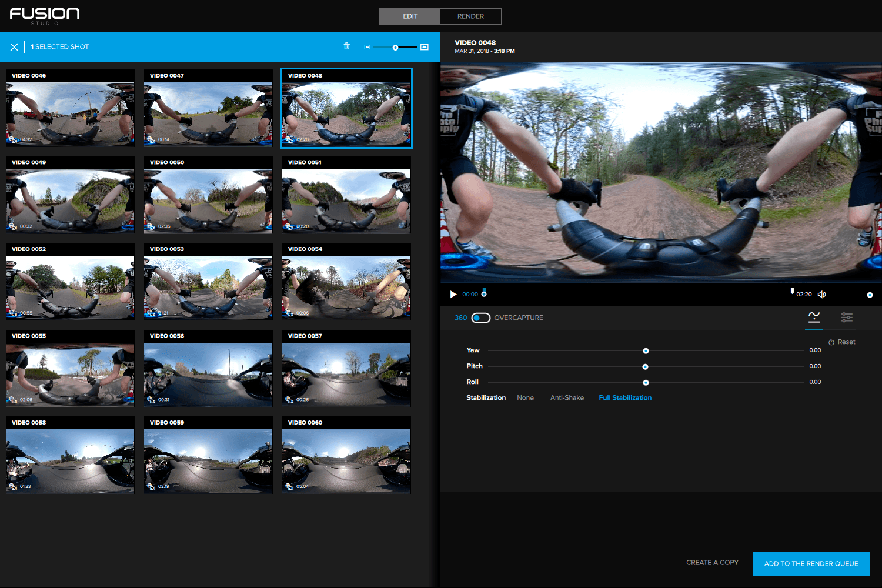This screenshot has height=588, width=882.
Task: Open the color adjustment sliders tab icon
Action: [x=847, y=318]
